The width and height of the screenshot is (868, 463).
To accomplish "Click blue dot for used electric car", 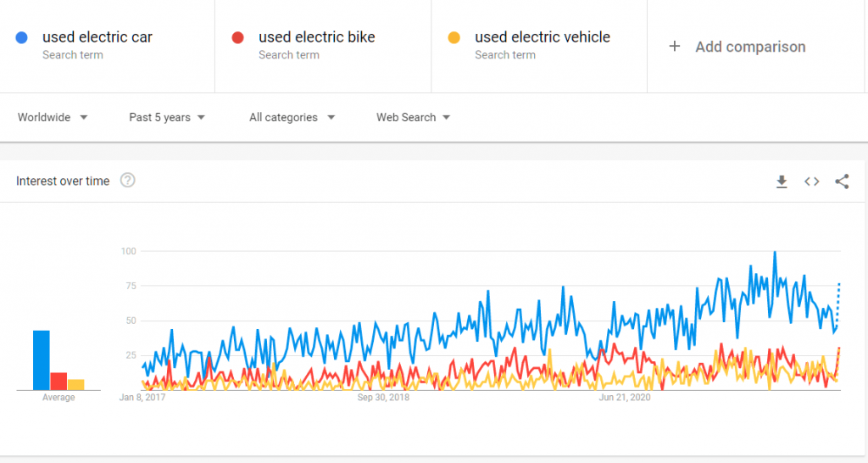I will pyautogui.click(x=22, y=37).
